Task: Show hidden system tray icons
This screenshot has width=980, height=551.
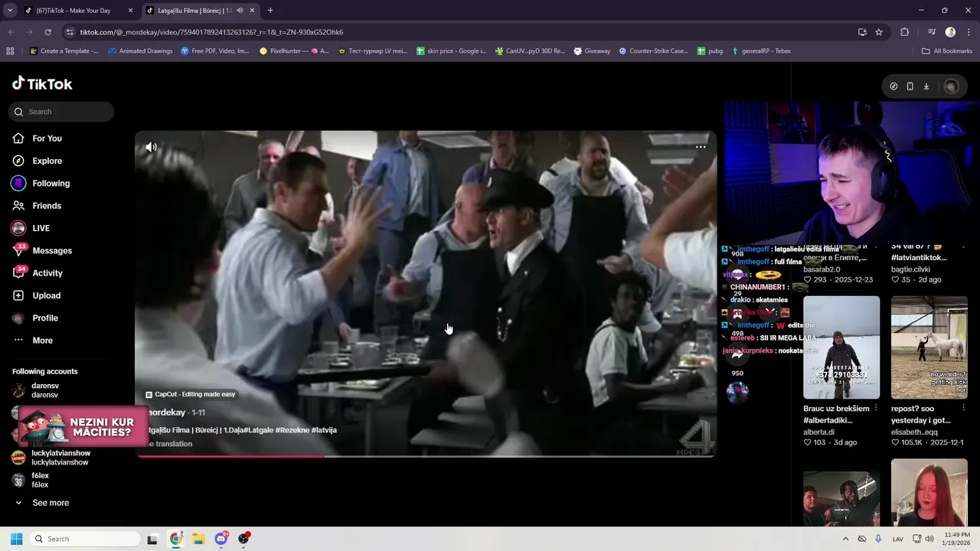Action: 845,539
